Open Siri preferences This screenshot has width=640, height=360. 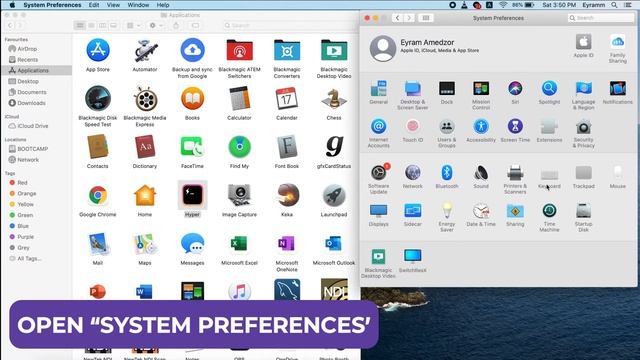coord(515,92)
